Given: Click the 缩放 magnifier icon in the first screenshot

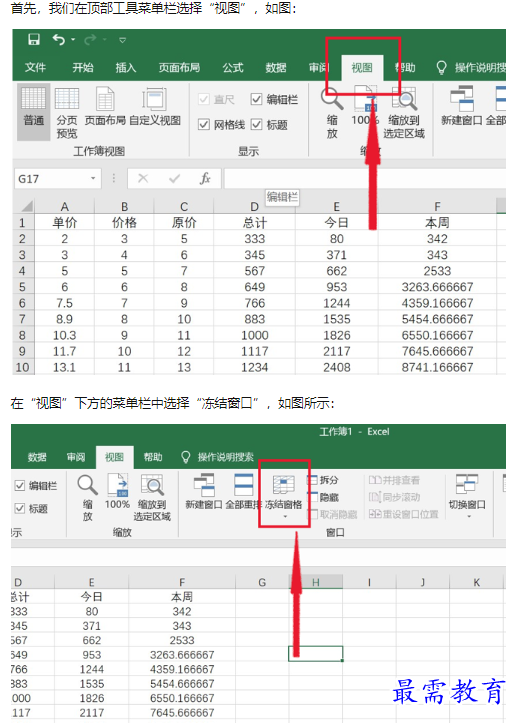Looking at the screenshot, I should click(x=332, y=98).
